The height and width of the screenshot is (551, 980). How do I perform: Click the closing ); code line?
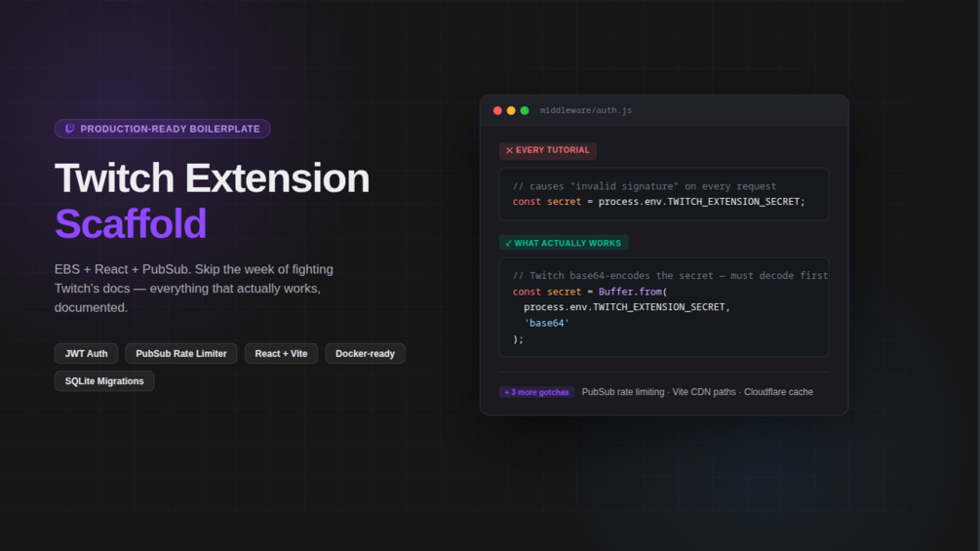pyautogui.click(x=518, y=339)
